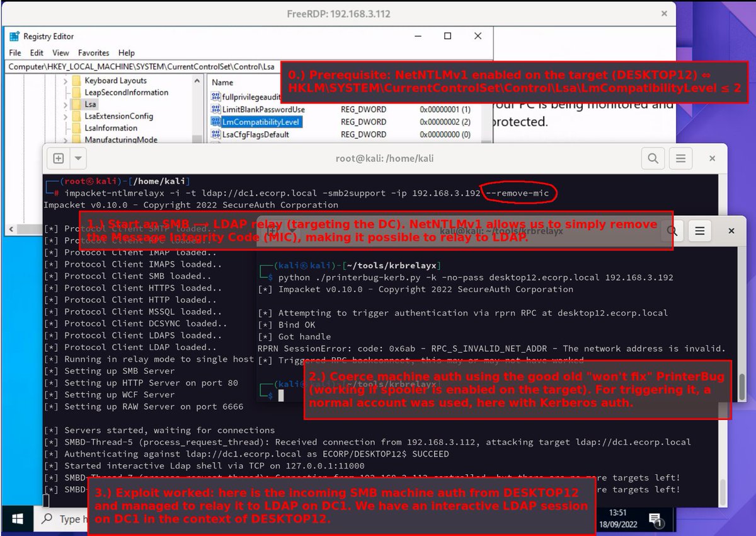Click the 0x00000001 (1) data cell
Image resolution: width=756 pixels, height=536 pixels.
click(x=445, y=110)
